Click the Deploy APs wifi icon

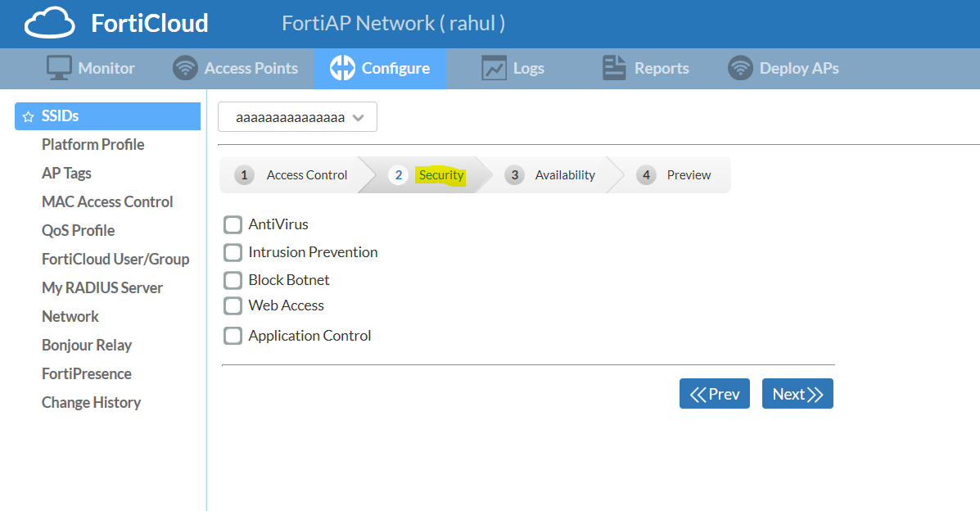click(x=740, y=68)
